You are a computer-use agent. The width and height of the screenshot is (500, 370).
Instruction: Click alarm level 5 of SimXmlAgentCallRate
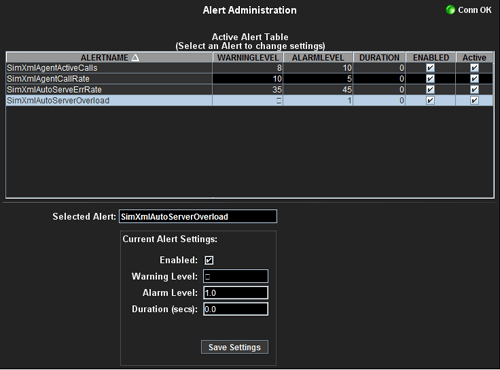(x=349, y=79)
